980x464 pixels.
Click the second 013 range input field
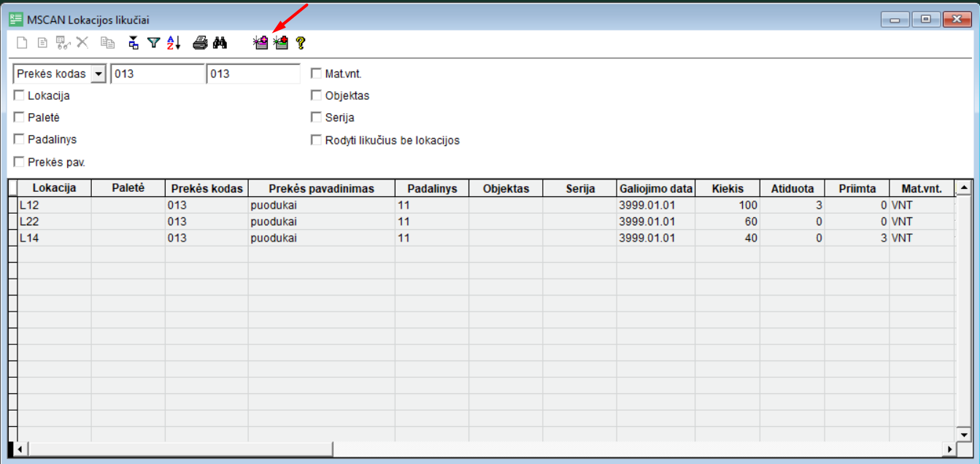pyautogui.click(x=253, y=74)
